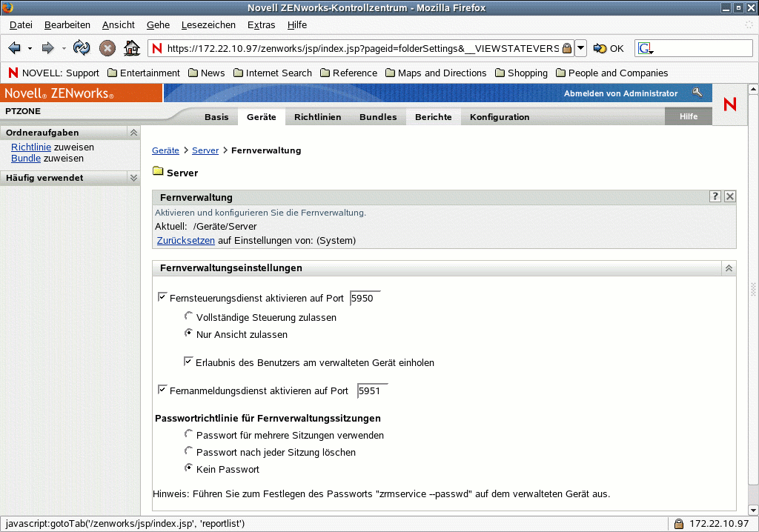Click the port 5950 field
The height and width of the screenshot is (532, 759).
365,298
